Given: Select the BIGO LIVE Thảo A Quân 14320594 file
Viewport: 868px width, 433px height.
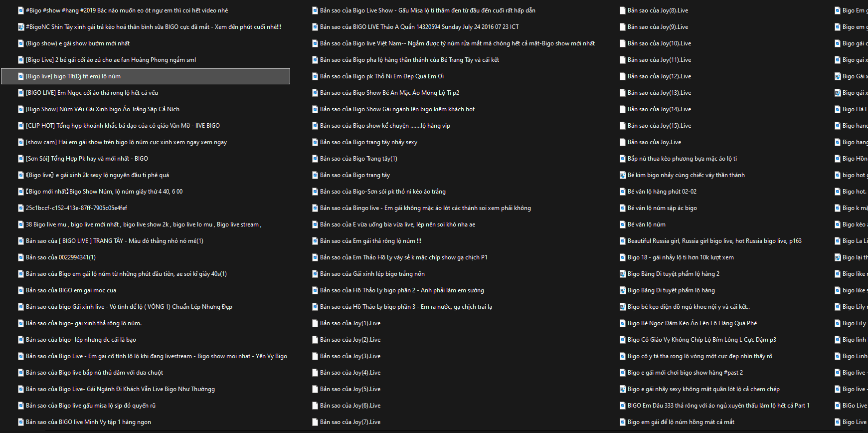Looking at the screenshot, I should (x=419, y=27).
